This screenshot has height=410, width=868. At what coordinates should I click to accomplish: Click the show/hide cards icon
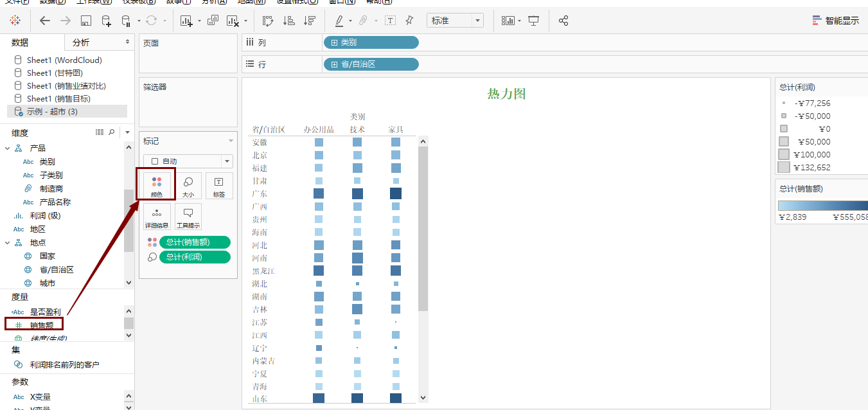[x=508, y=21]
